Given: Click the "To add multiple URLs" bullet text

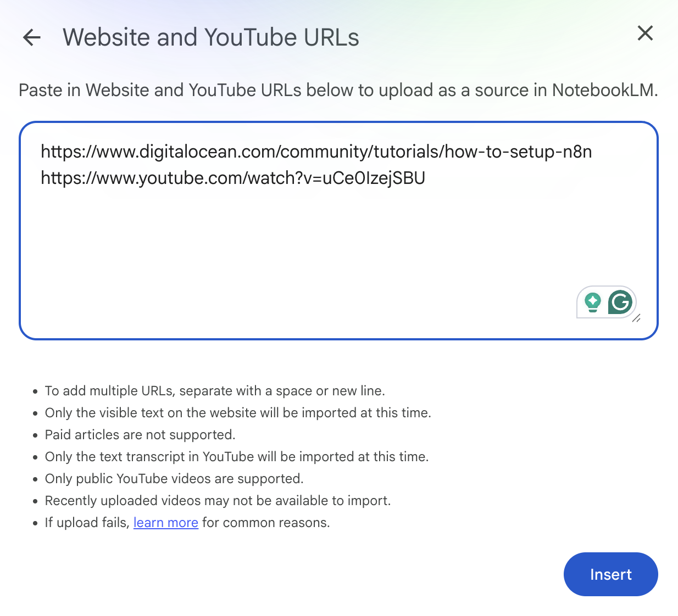Looking at the screenshot, I should pos(214,391).
